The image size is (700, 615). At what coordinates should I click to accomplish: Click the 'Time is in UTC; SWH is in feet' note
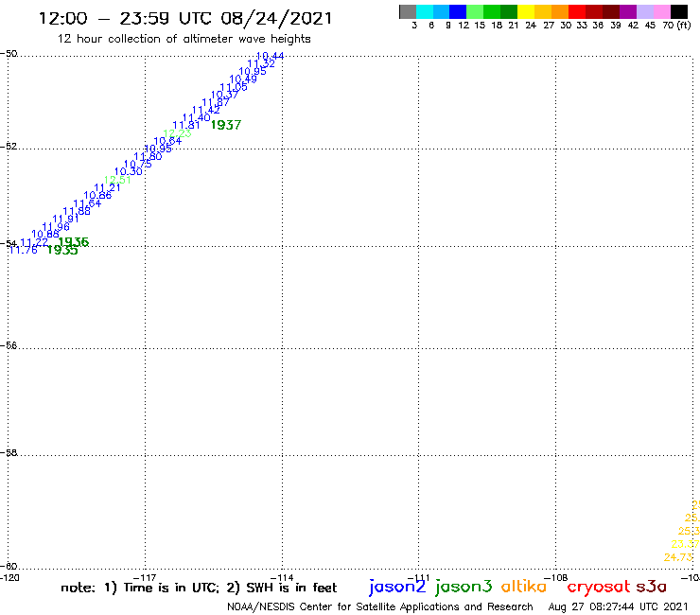pos(199,588)
